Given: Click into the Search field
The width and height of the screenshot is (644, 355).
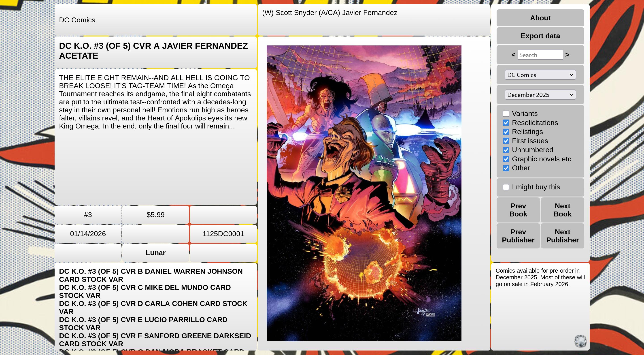Looking at the screenshot, I should pos(540,55).
